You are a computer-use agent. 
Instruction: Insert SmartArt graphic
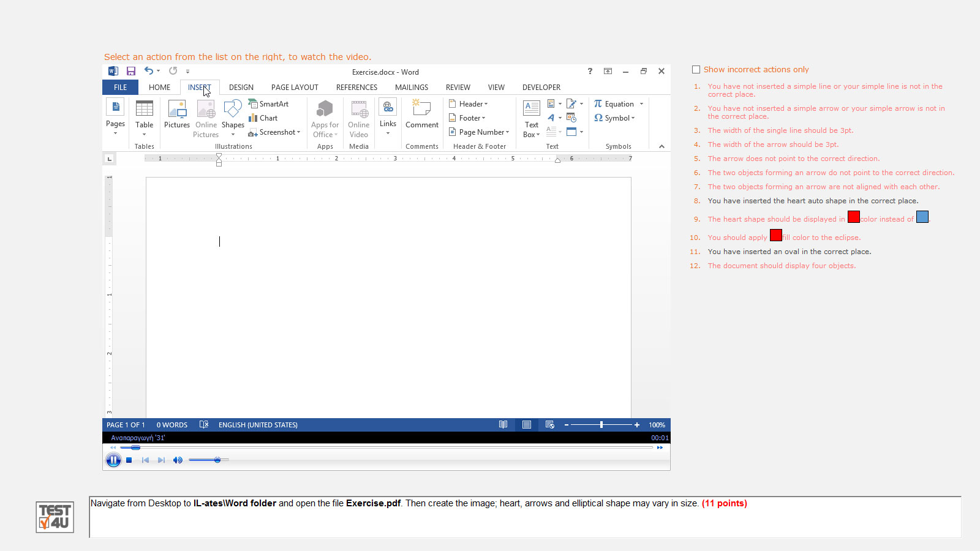(x=268, y=104)
